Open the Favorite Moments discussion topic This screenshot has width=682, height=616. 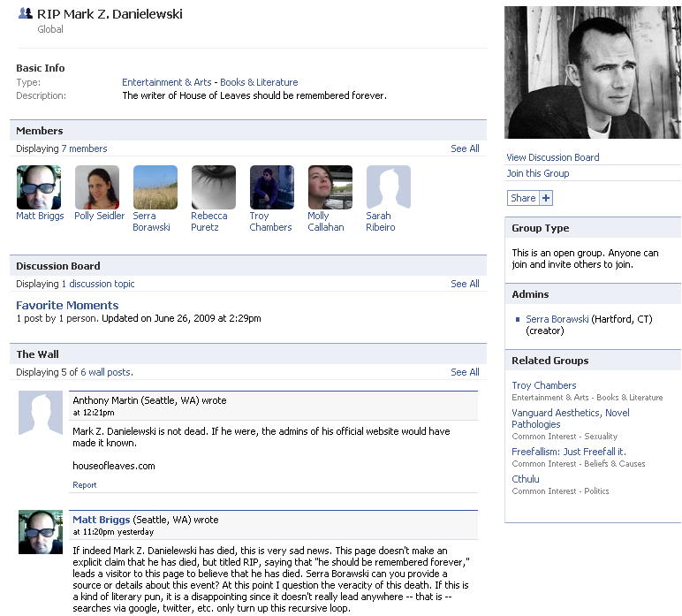pyautogui.click(x=67, y=306)
